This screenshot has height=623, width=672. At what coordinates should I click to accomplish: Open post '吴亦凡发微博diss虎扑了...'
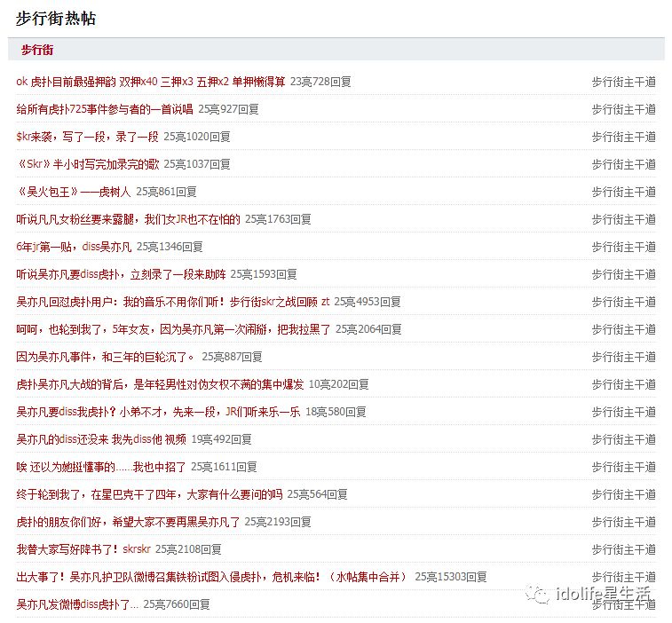point(77,604)
